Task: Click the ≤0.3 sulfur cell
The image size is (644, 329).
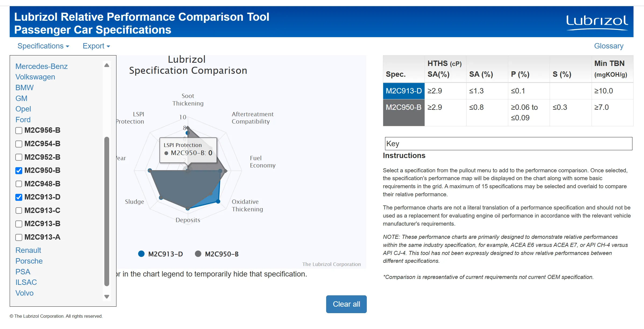Action: pos(571,113)
